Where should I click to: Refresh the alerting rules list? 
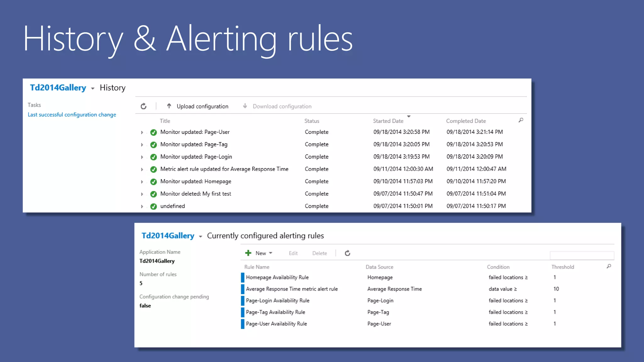click(x=347, y=253)
